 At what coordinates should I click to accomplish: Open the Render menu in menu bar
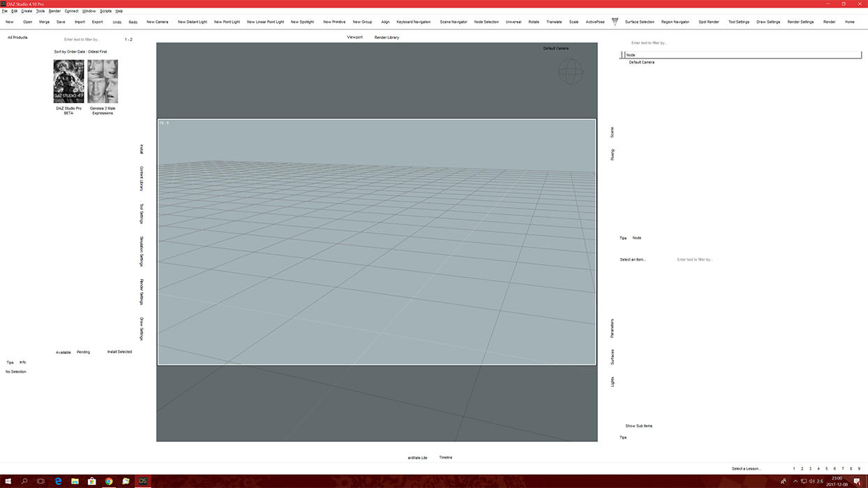pyautogui.click(x=54, y=11)
